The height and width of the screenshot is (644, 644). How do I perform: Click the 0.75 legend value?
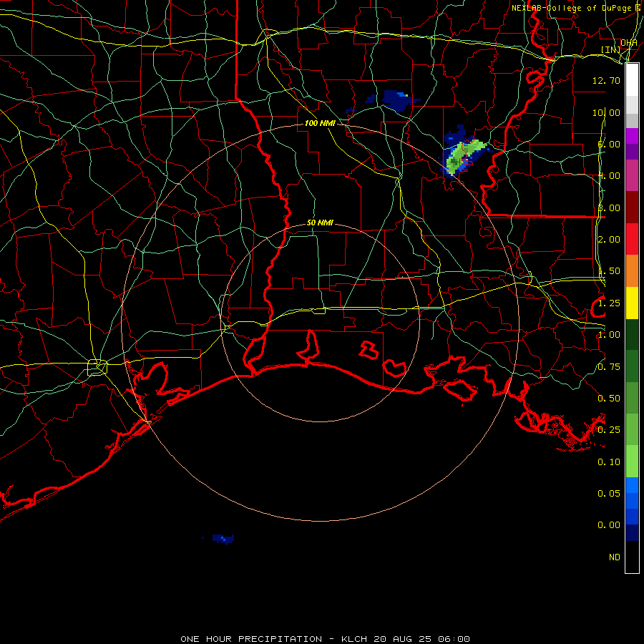coord(609,367)
